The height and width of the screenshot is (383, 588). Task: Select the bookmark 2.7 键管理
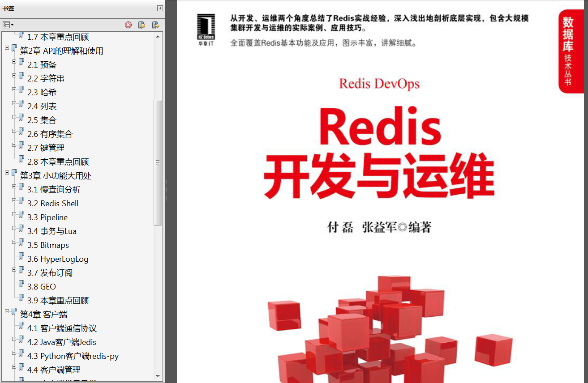[x=46, y=148]
